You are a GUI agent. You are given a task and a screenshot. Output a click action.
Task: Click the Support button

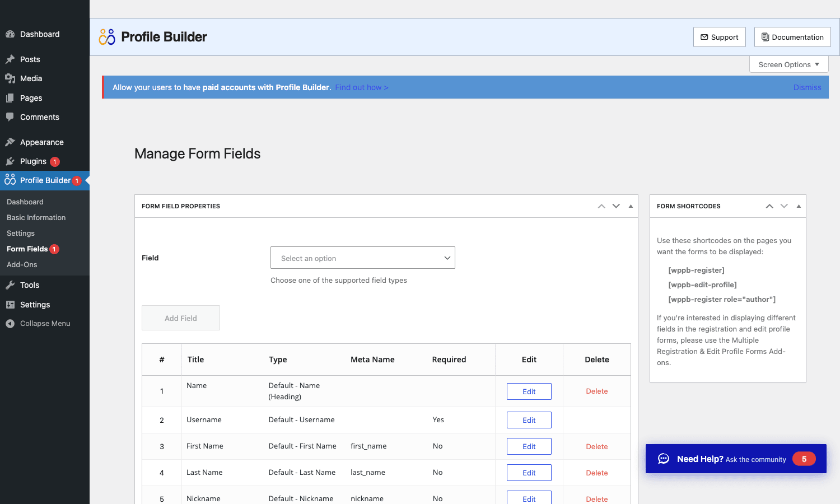click(x=720, y=37)
